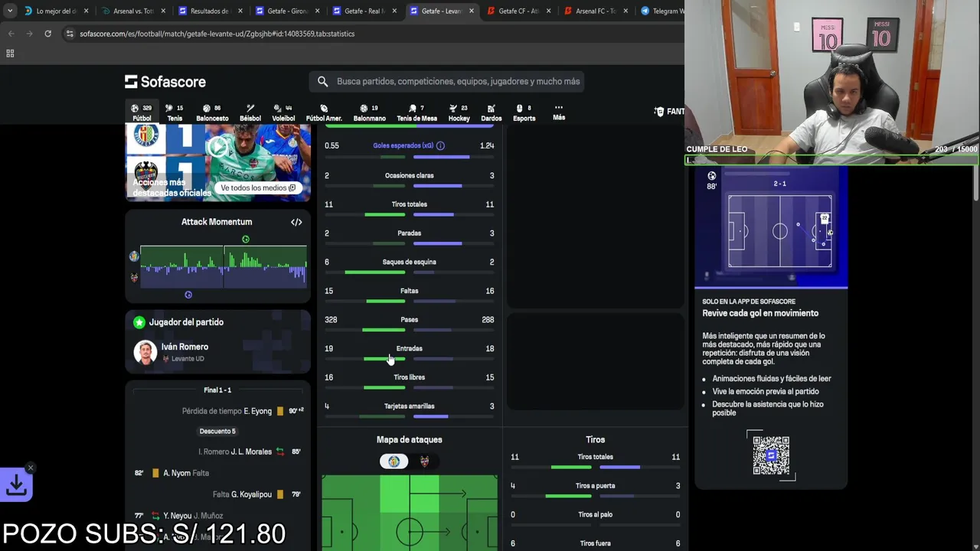Open the Fantasy link in header
The width and height of the screenshot is (980, 551).
pyautogui.click(x=669, y=112)
